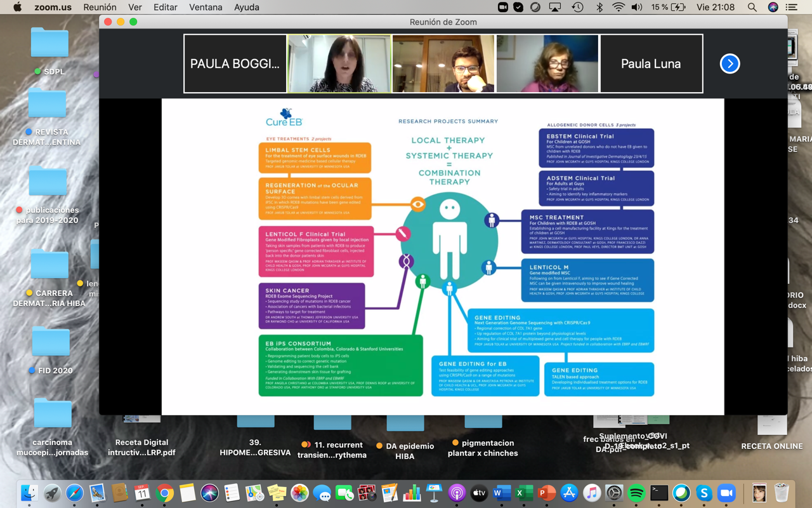Click the Zoom camera icon in menu bar
Image resolution: width=812 pixels, height=508 pixels.
[502, 8]
